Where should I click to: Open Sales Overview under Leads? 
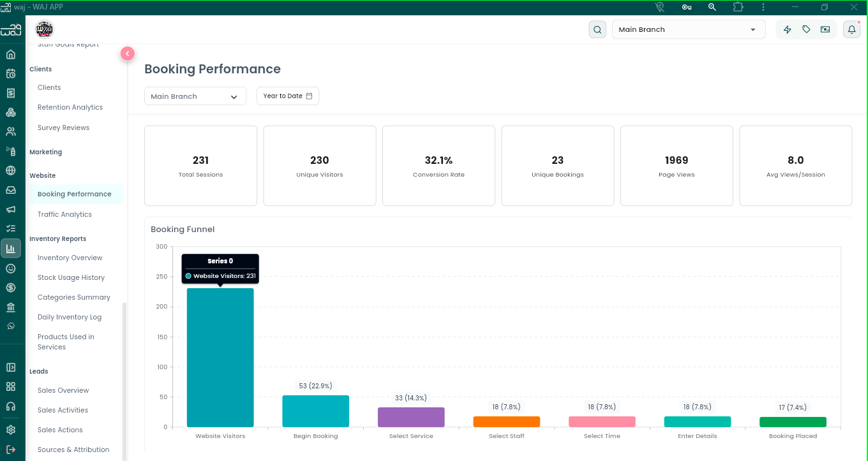[63, 390]
